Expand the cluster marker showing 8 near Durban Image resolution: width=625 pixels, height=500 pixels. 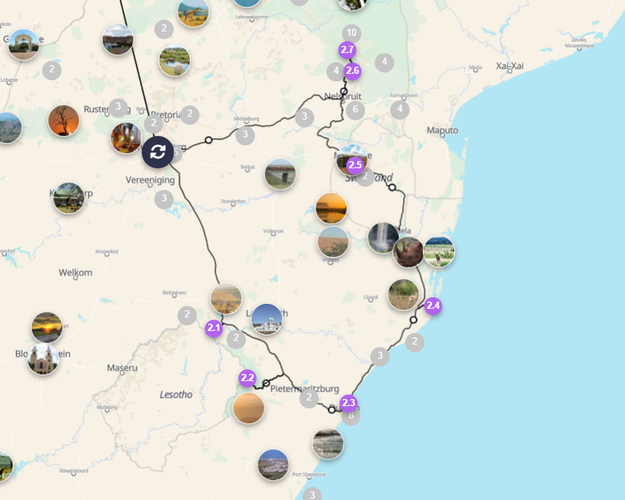(x=351, y=416)
